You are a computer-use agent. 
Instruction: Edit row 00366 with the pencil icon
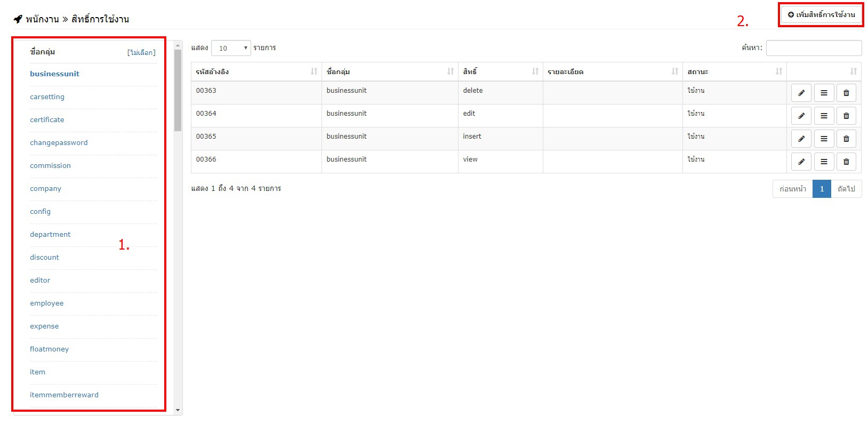pyautogui.click(x=801, y=162)
